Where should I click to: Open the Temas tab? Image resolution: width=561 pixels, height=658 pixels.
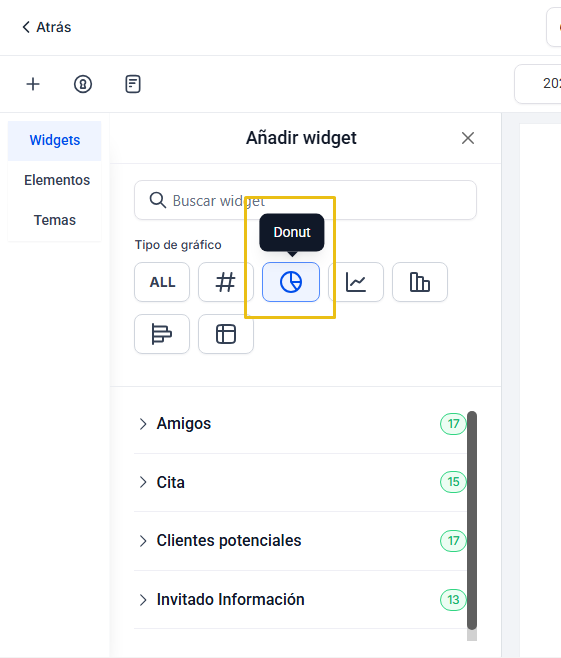pyautogui.click(x=55, y=220)
